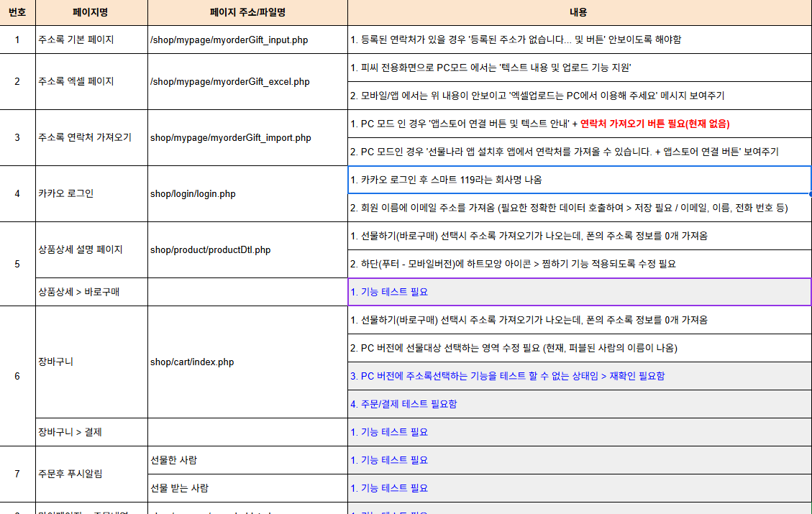Screen dimensions: 812x514
Task: Click cell '주문후 푸시알림'
Action: pyautogui.click(x=91, y=474)
